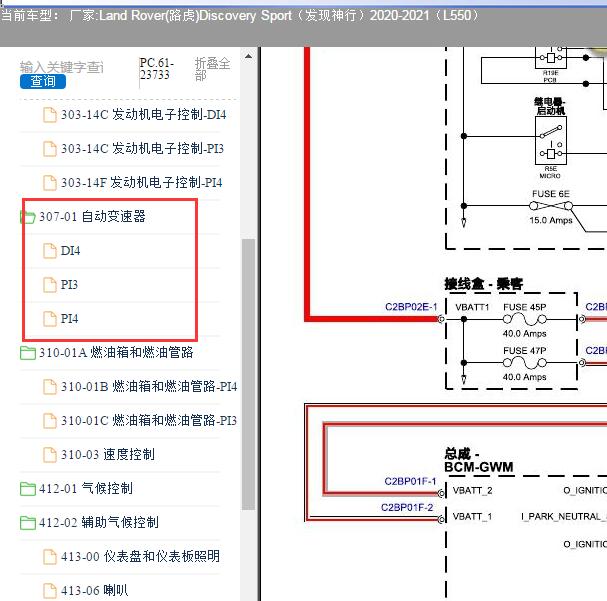Click the PI4 document page icon
The image size is (607, 601).
tap(50, 319)
